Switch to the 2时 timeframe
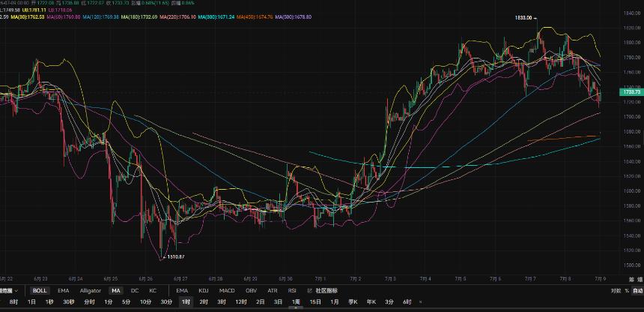This screenshot has width=644, height=312. point(204,302)
